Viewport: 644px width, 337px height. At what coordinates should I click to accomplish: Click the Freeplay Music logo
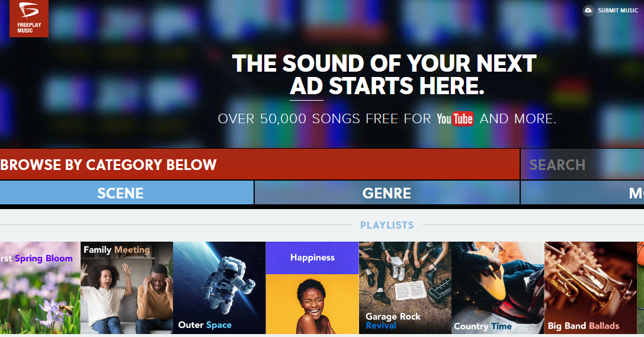click(29, 18)
